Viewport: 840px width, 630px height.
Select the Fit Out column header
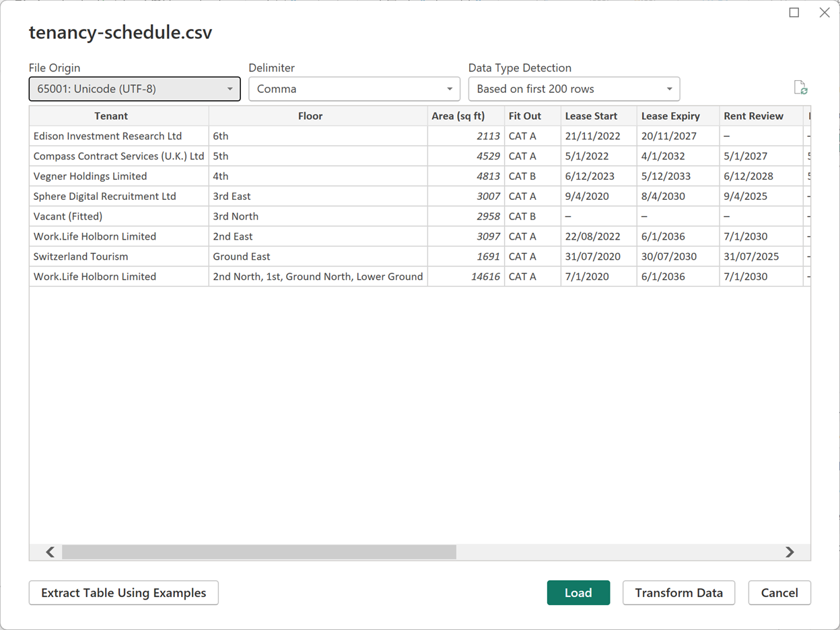coord(532,116)
